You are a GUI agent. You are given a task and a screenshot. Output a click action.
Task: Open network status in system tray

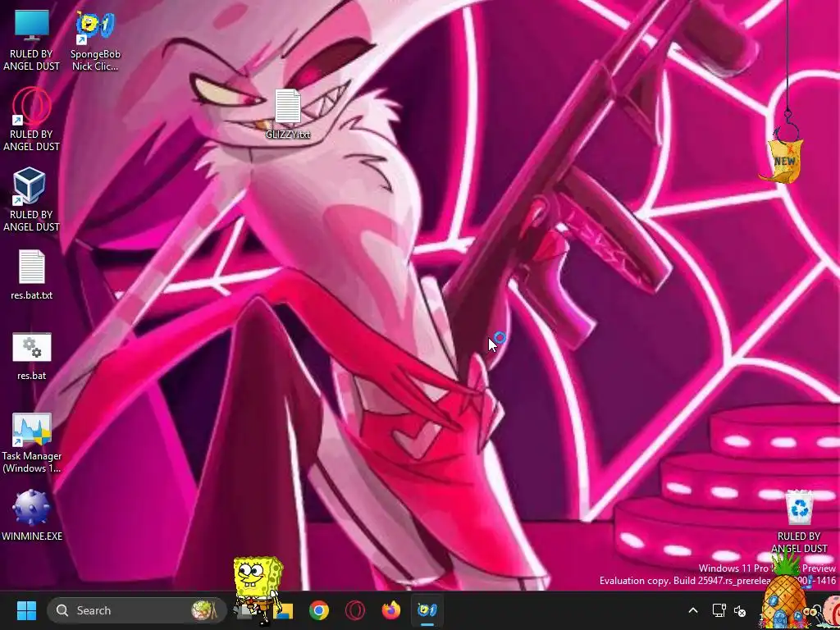pyautogui.click(x=719, y=610)
